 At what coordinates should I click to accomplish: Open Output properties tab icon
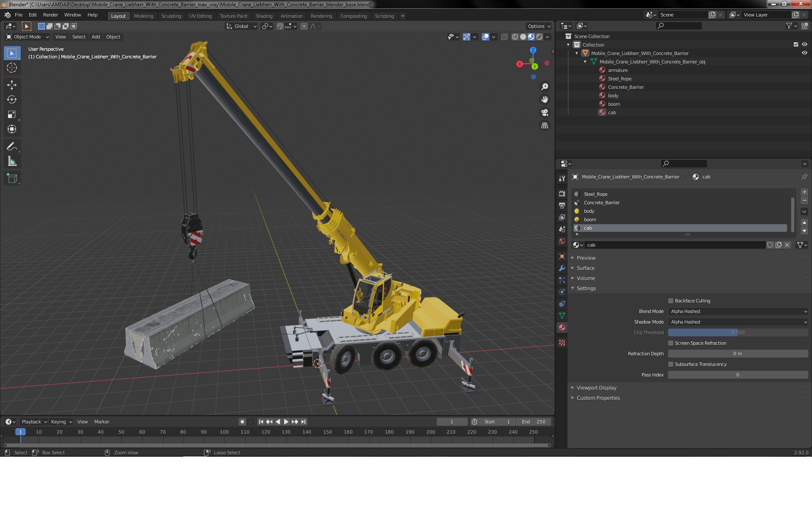click(562, 205)
